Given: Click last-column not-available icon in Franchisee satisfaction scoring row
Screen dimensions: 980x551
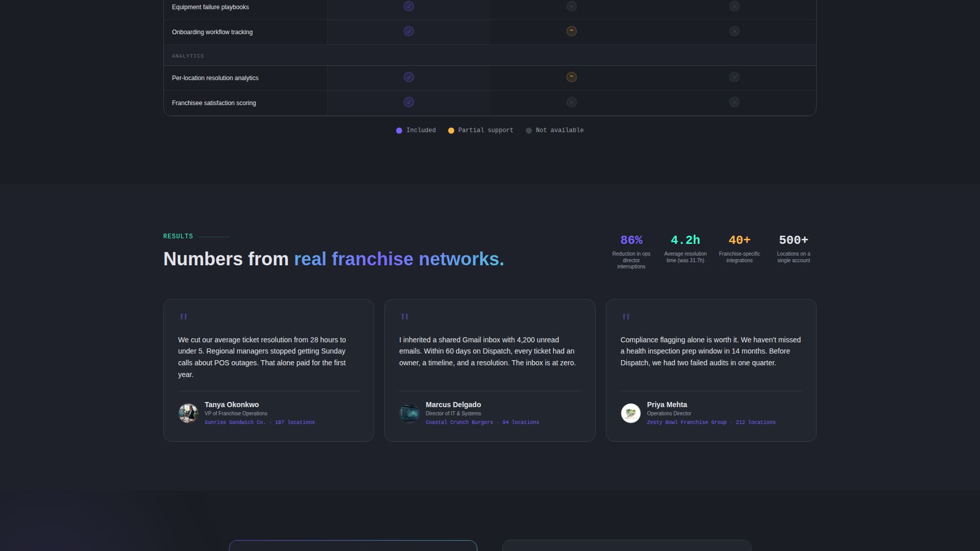Looking at the screenshot, I should (734, 102).
